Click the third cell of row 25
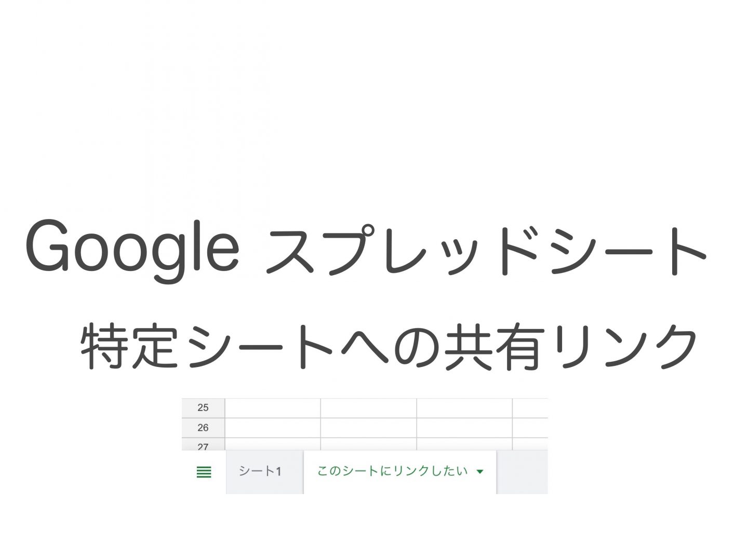748x560 pixels. 464,408
